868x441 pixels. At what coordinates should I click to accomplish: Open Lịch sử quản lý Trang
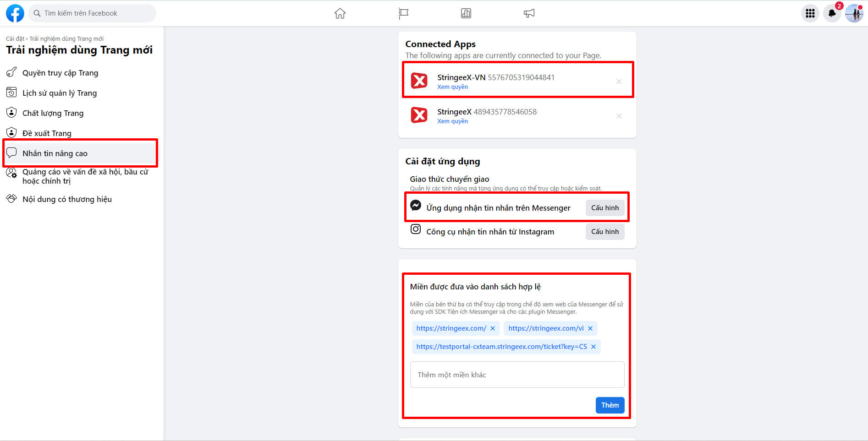(60, 93)
